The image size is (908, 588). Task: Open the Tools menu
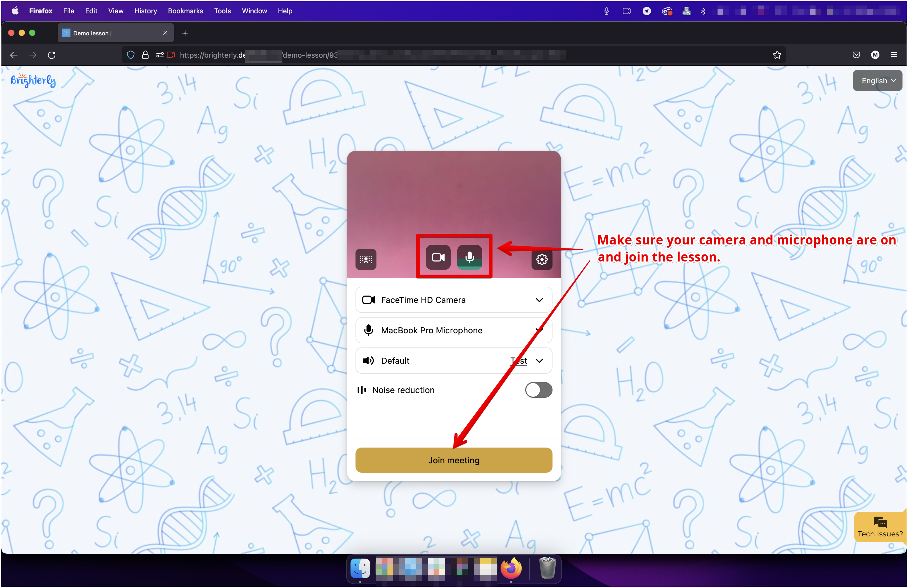tap(222, 11)
